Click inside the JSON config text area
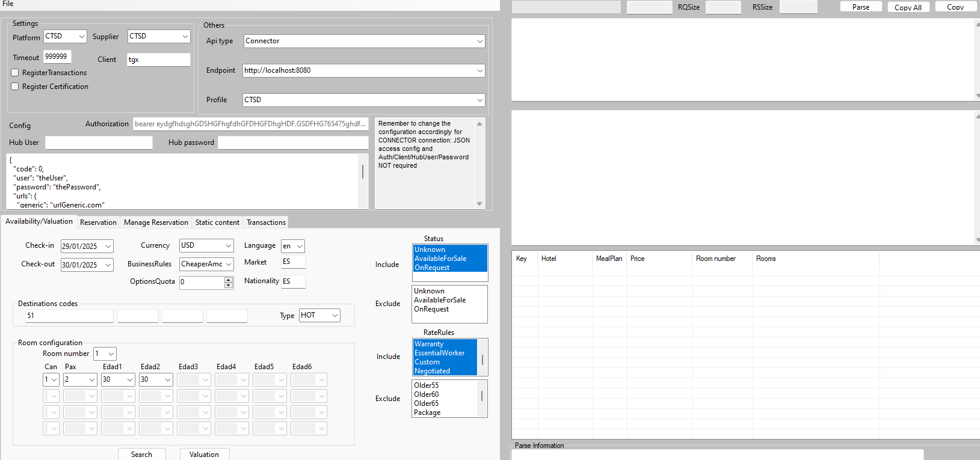 tap(182, 182)
